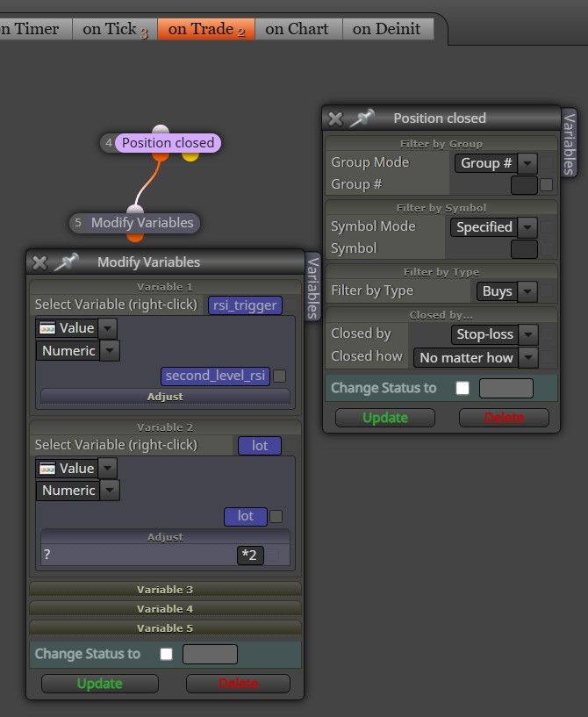This screenshot has width=588, height=717.
Task: Toggle checkbox beside the *2 adjust field
Action: point(273,556)
